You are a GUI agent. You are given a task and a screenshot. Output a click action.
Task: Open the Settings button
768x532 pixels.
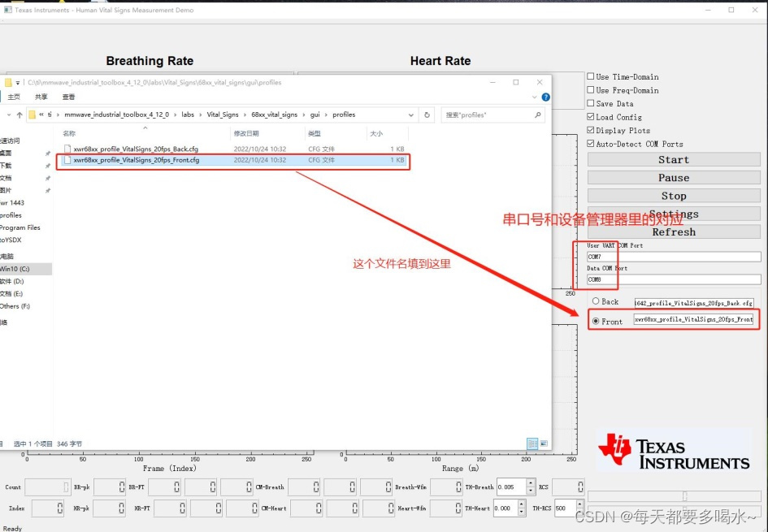pos(674,214)
